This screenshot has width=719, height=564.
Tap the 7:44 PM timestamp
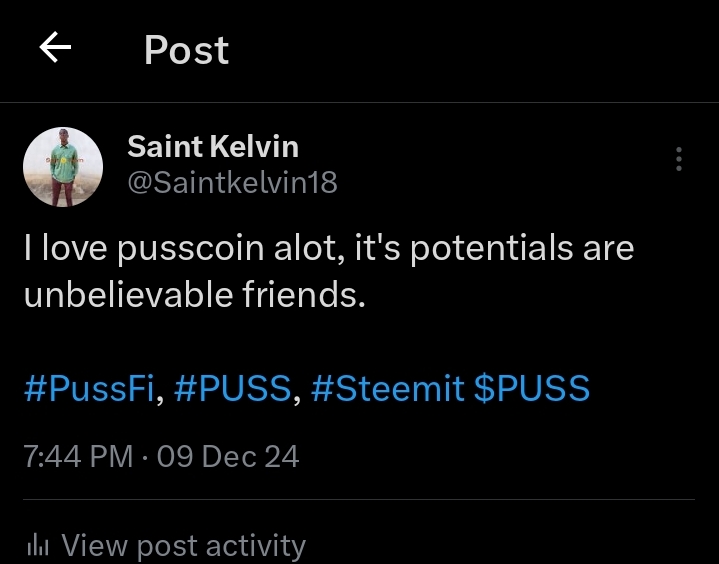(78, 457)
